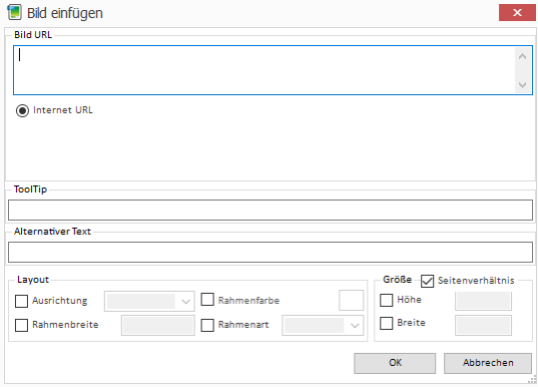Click the Bild einfügen title bar icon

[x=14, y=12]
